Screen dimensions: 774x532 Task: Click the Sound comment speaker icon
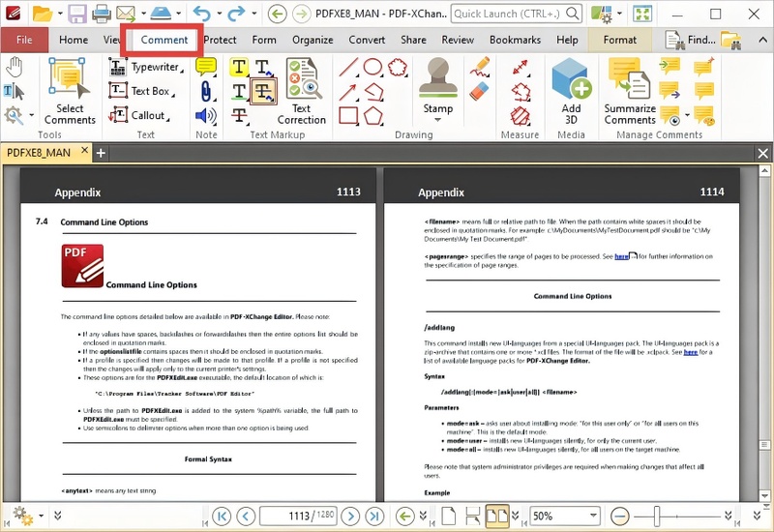point(206,116)
